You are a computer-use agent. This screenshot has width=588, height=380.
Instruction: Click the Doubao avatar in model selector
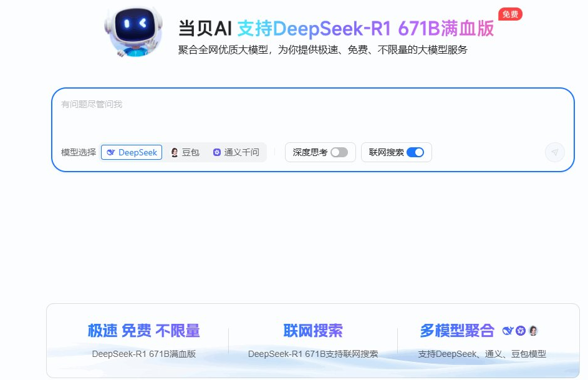click(x=175, y=152)
